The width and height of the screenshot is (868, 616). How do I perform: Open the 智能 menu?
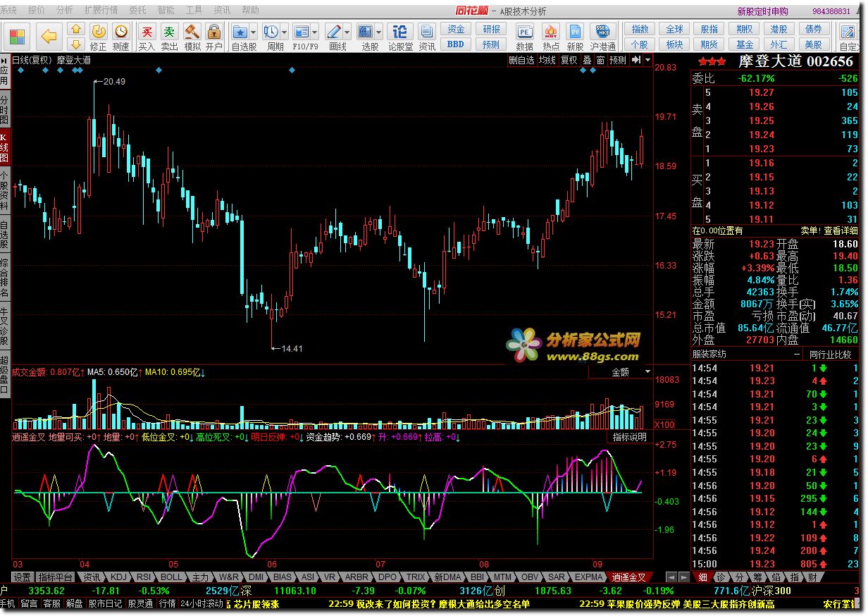[x=166, y=10]
